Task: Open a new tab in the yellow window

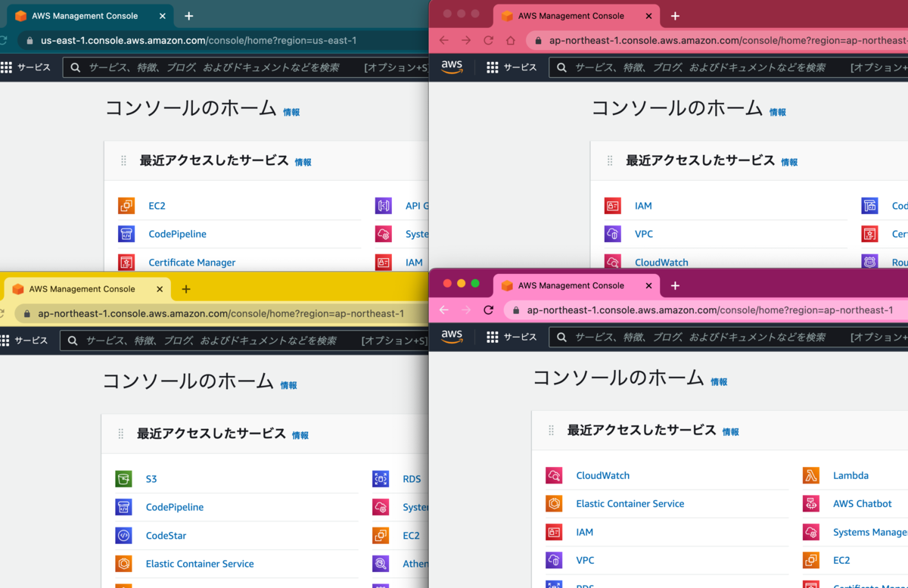Action: 186,289
